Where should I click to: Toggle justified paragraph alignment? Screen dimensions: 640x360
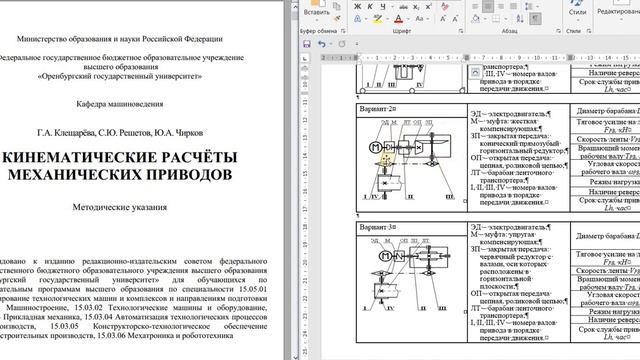pyautogui.click(x=513, y=7)
